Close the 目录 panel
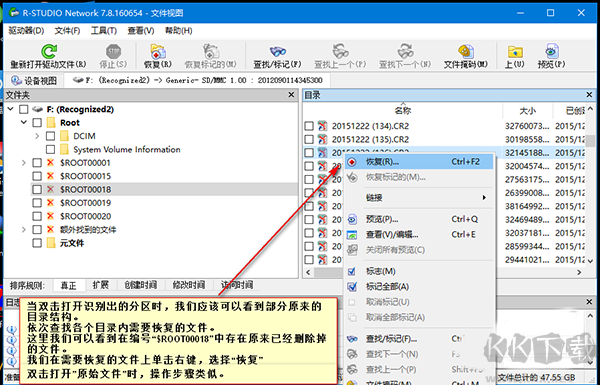The width and height of the screenshot is (600, 385). [x=589, y=95]
